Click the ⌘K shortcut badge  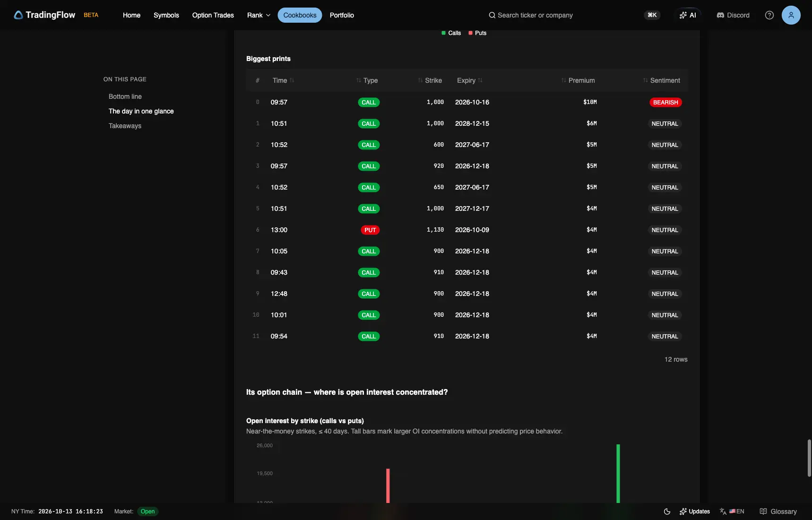tap(652, 15)
